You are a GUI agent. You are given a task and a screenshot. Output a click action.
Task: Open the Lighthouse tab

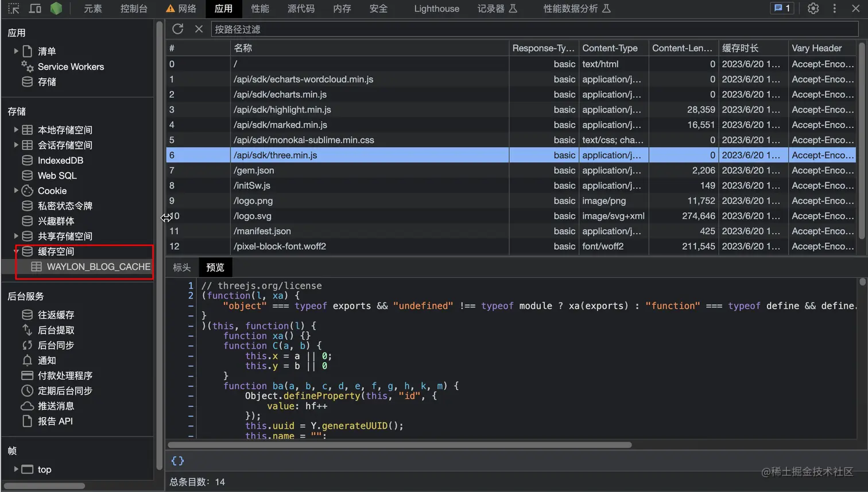[436, 9]
